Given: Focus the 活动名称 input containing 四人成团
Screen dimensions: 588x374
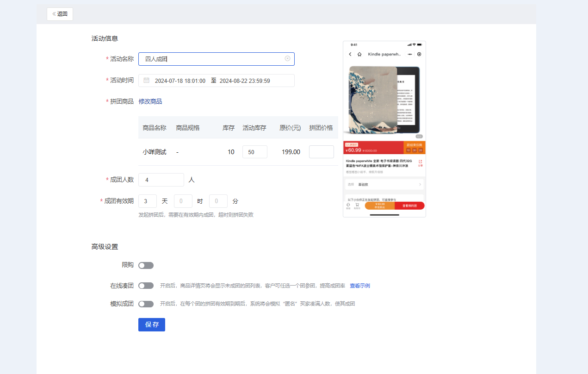Looking at the screenshot, I should 216,59.
